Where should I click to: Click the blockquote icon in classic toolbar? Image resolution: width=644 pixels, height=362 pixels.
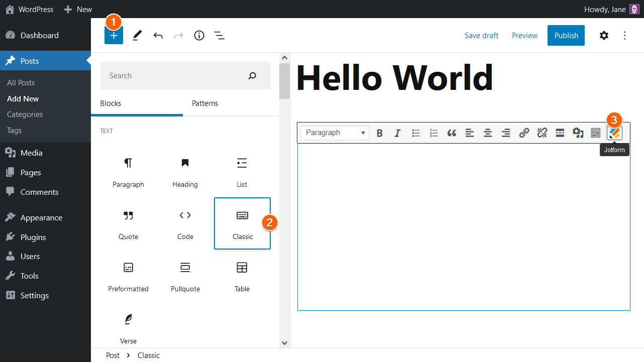coord(452,133)
